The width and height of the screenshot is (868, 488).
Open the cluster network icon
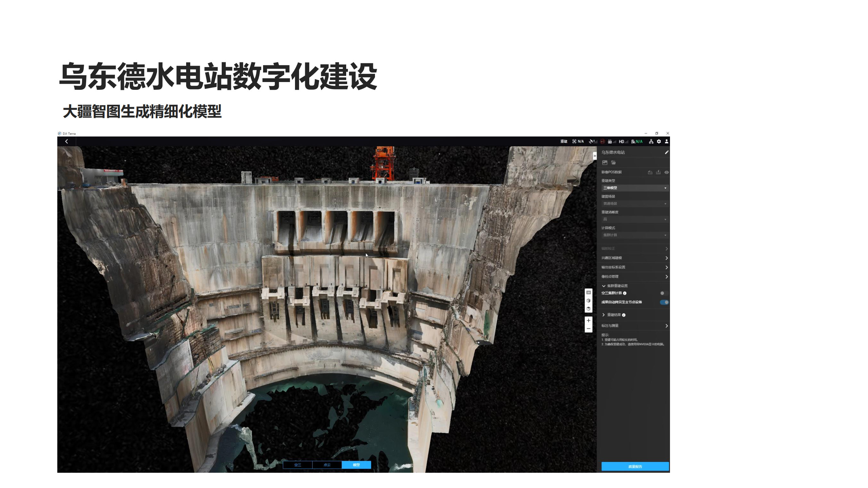pyautogui.click(x=651, y=142)
